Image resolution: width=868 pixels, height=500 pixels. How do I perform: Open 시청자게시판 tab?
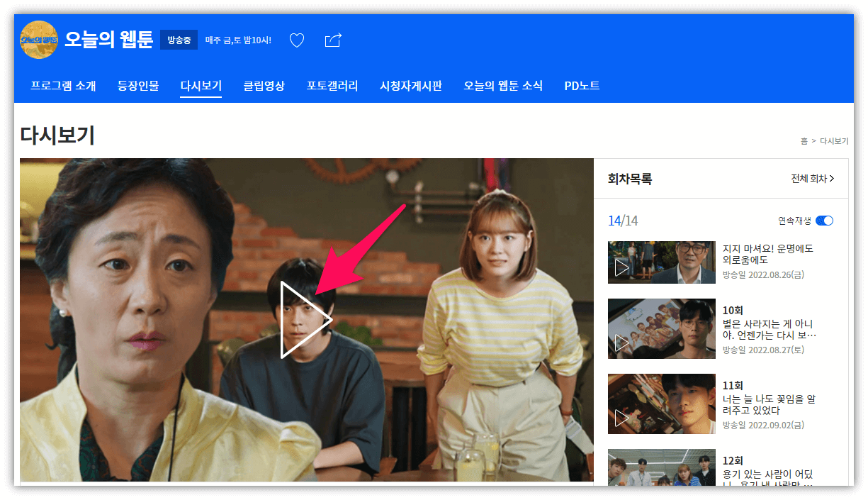411,86
